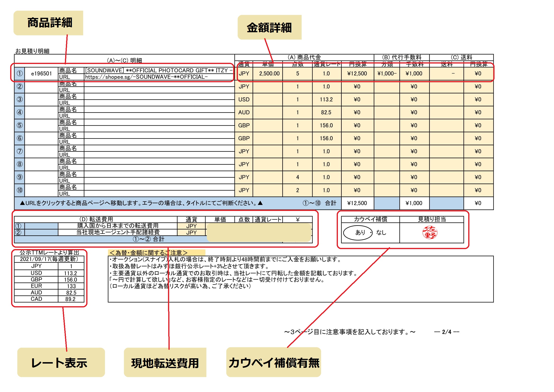Click the ①～② 合計 label in transfer table
The image size is (554, 392).
[149, 239]
